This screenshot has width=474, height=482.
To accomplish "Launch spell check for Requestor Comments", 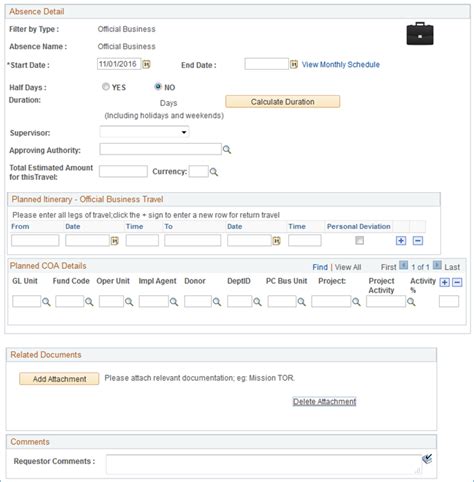I will pos(427,459).
